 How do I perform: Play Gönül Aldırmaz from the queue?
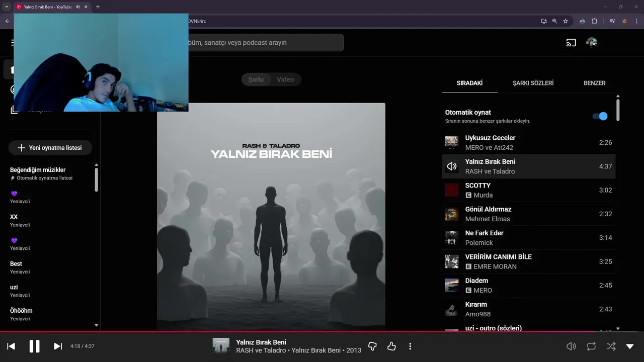(x=528, y=214)
